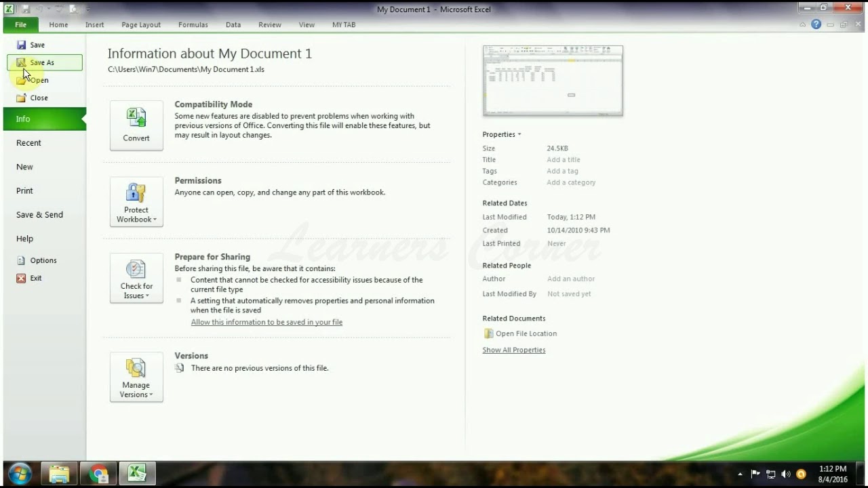Click the 'Add an author' field
The image size is (868, 488).
coord(571,279)
